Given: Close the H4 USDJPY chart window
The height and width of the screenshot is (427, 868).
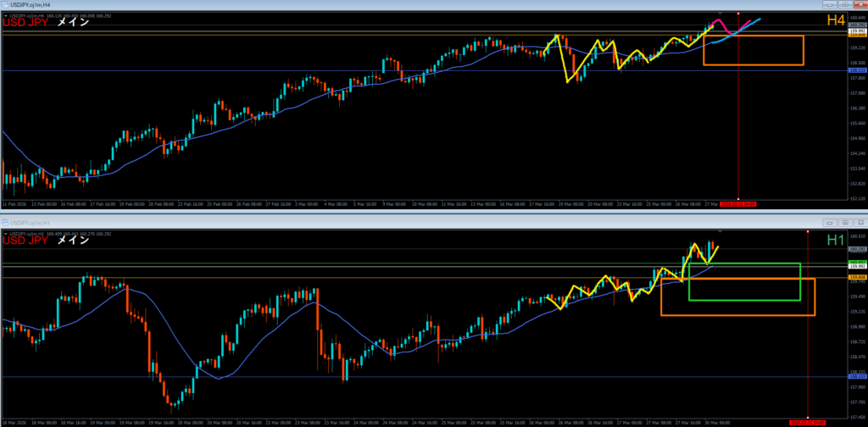Looking at the screenshot, I should point(859,5).
